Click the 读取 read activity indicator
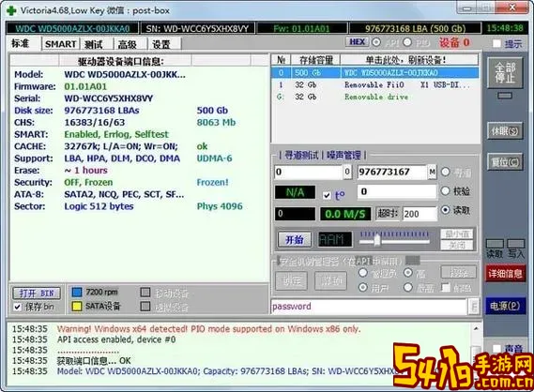This screenshot has width=534, height=392. click(x=495, y=244)
